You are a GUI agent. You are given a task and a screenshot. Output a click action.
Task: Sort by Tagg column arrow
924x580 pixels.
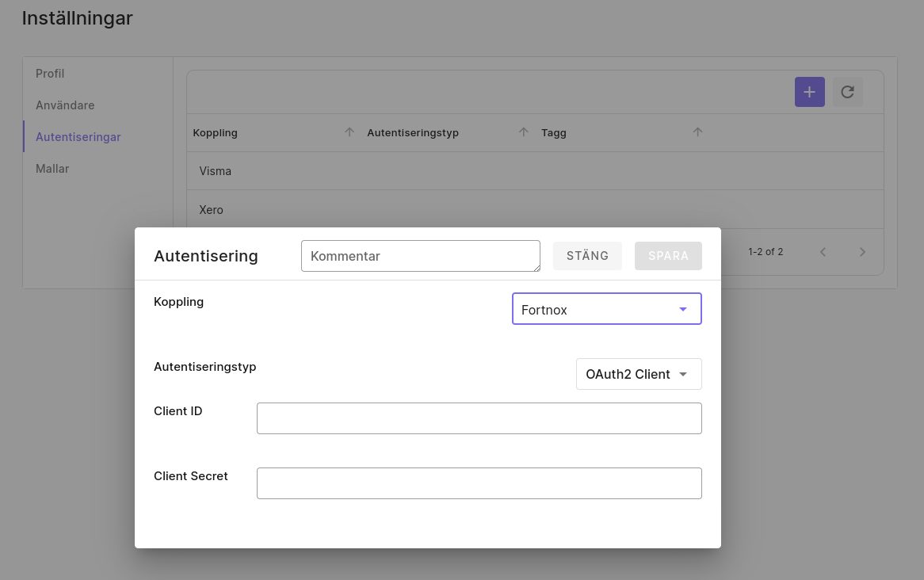click(697, 132)
